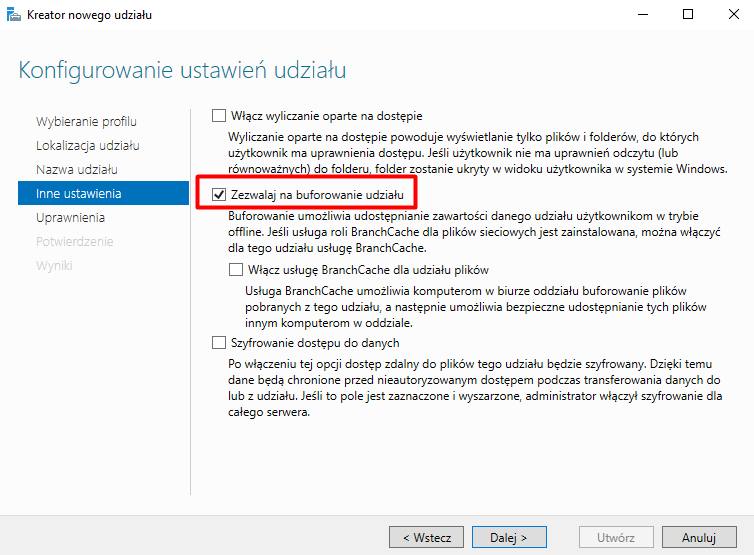Jump to the Uprawnienia step
This screenshot has height=555, width=754.
[x=71, y=217]
